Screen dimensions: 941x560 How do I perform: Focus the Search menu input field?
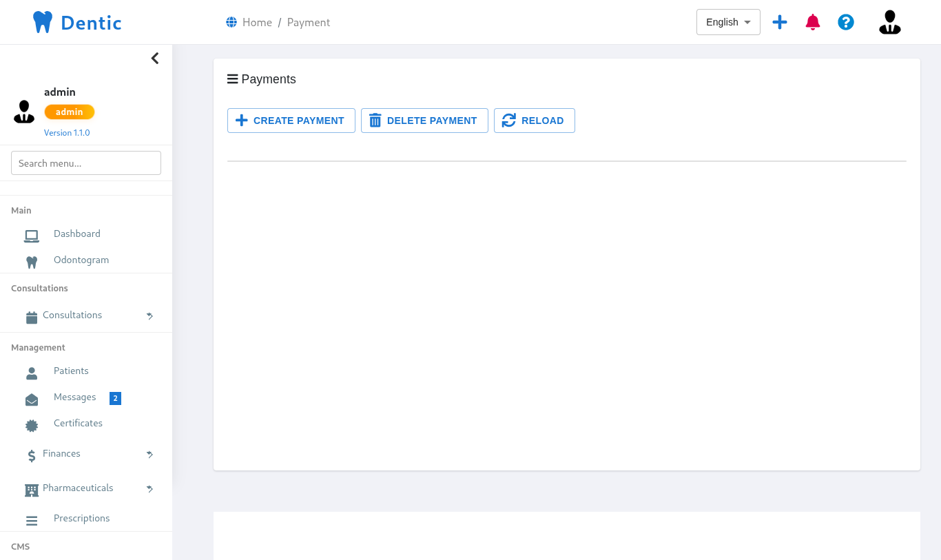click(86, 163)
